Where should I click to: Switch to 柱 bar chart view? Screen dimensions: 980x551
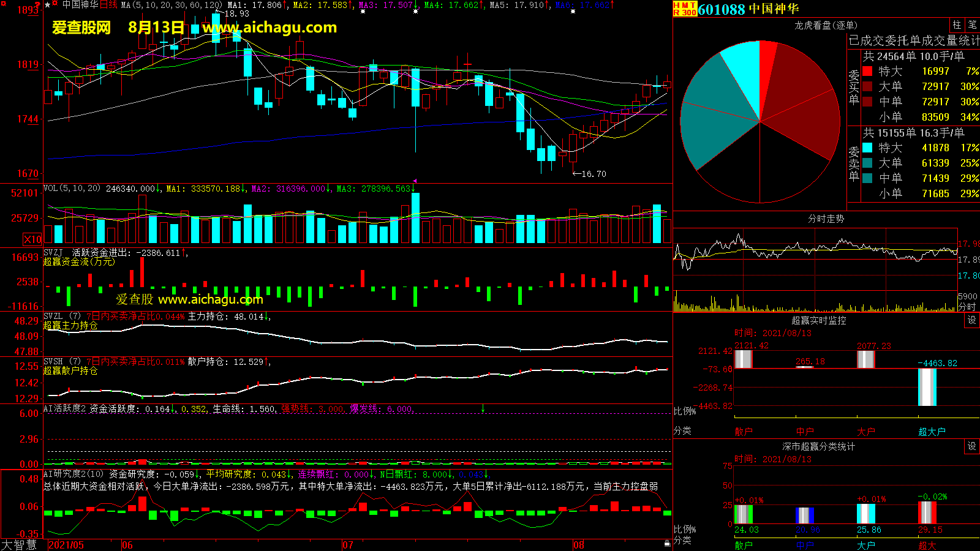(x=957, y=24)
